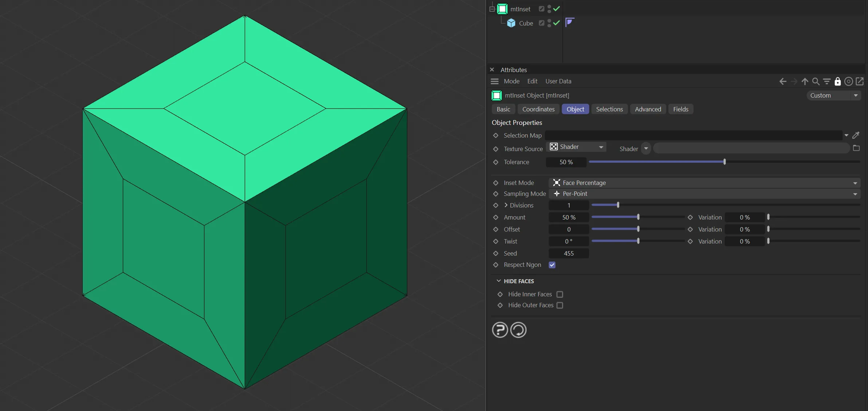Click the circular reset arrow icon
This screenshot has width=868, height=411.
(x=518, y=330)
